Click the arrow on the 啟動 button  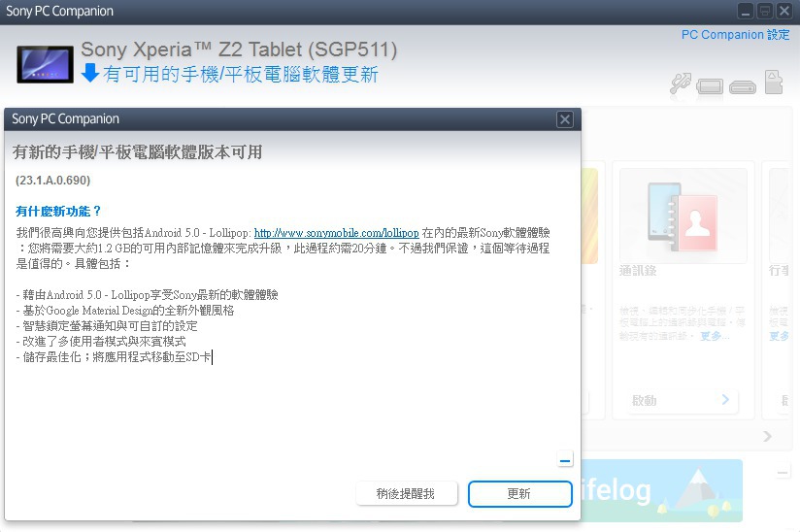[x=725, y=399]
